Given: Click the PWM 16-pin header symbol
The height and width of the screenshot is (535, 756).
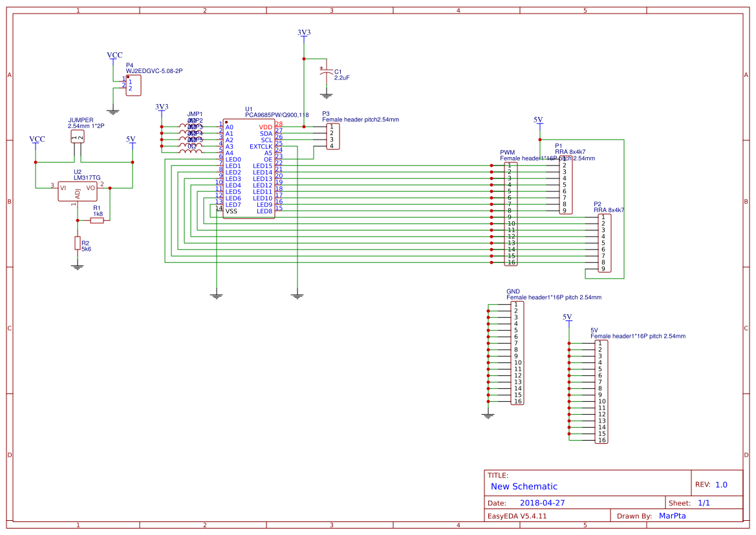Looking at the screenshot, I should (x=511, y=213).
